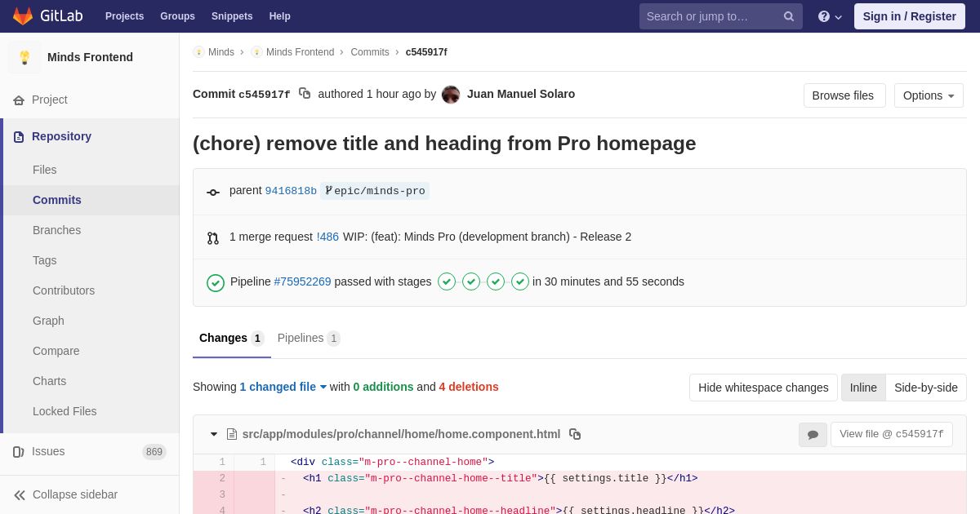This screenshot has width=980, height=514.
Task: Open the Groups menu in top bar
Action: (177, 16)
